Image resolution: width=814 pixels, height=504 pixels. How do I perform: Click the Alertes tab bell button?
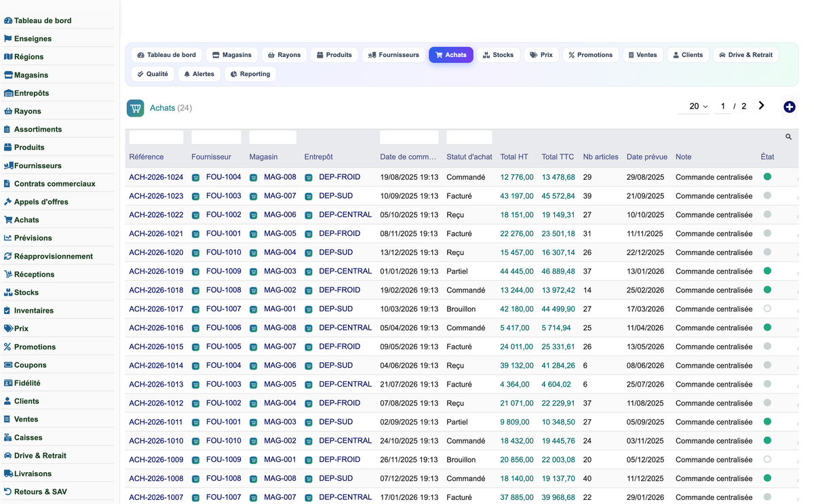click(199, 74)
